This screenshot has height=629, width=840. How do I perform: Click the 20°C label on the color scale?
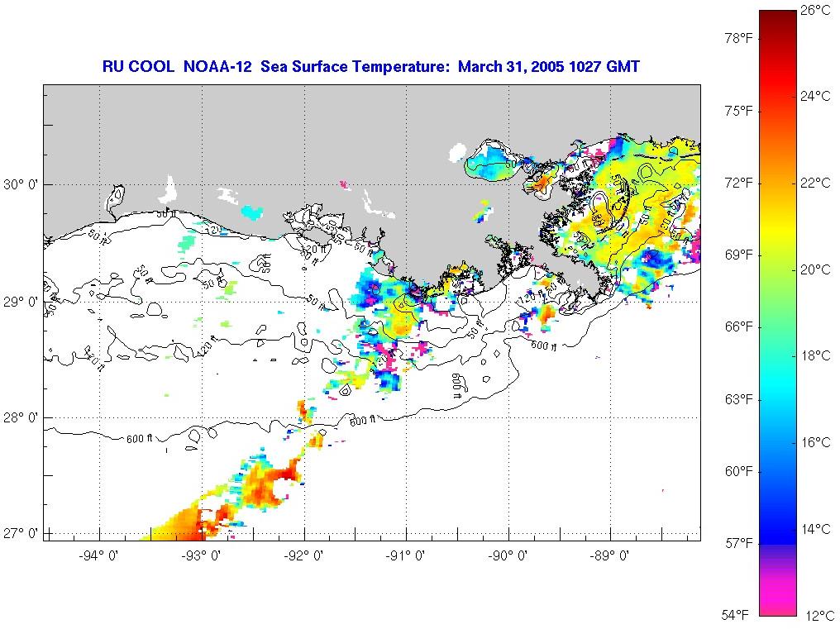[x=816, y=269]
